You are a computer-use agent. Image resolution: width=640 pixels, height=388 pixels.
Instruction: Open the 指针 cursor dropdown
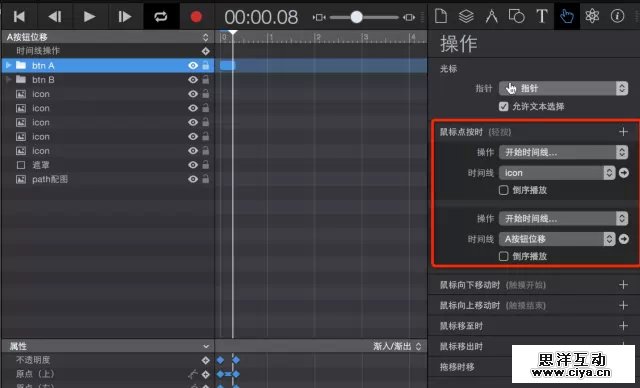(x=563, y=88)
